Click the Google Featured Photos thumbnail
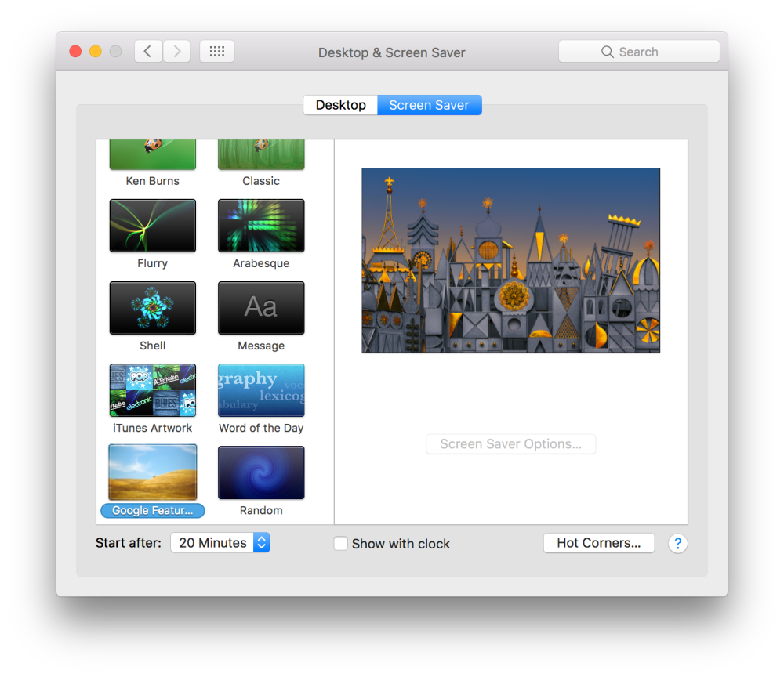The image size is (784, 677). pos(153,472)
